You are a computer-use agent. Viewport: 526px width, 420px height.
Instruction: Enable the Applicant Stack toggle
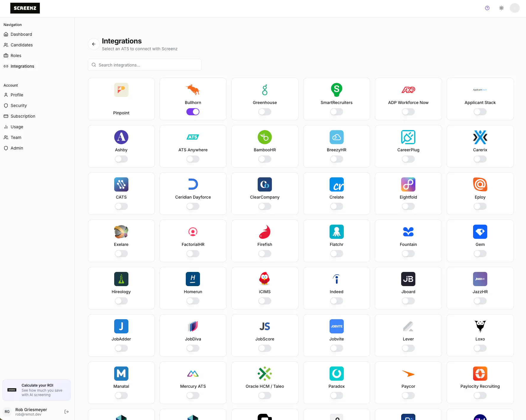pyautogui.click(x=480, y=112)
